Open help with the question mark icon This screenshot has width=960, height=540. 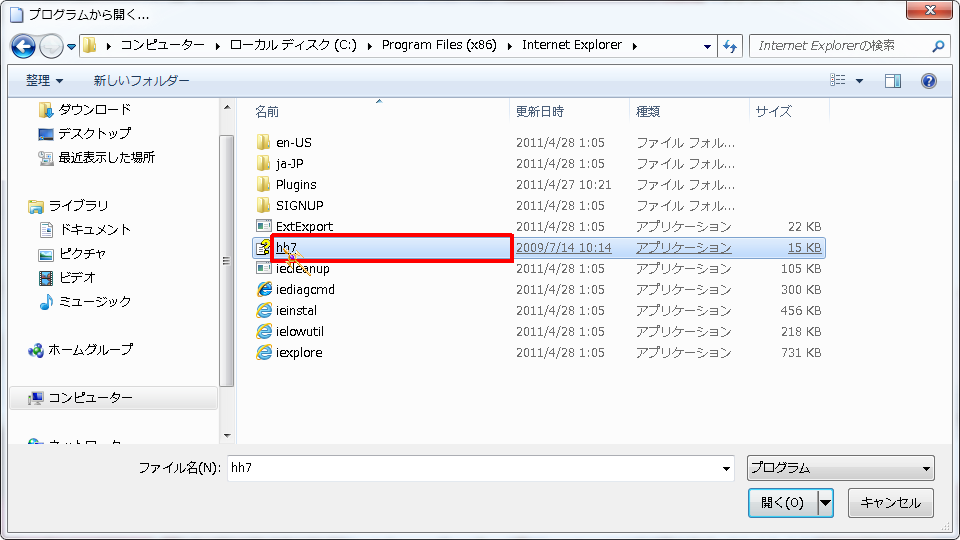point(928,80)
